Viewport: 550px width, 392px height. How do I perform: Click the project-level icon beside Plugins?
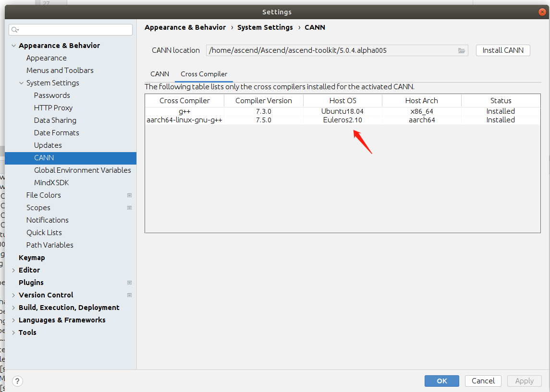(x=129, y=283)
